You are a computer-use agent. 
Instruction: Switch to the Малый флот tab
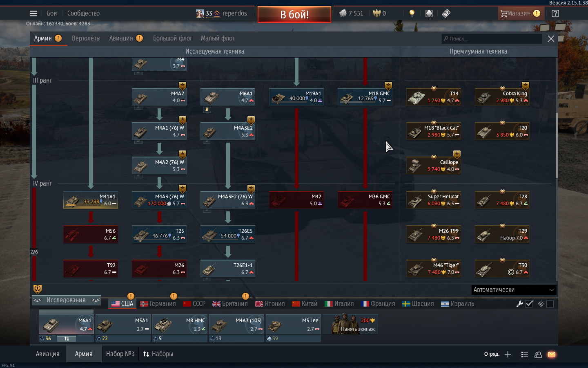pos(218,38)
